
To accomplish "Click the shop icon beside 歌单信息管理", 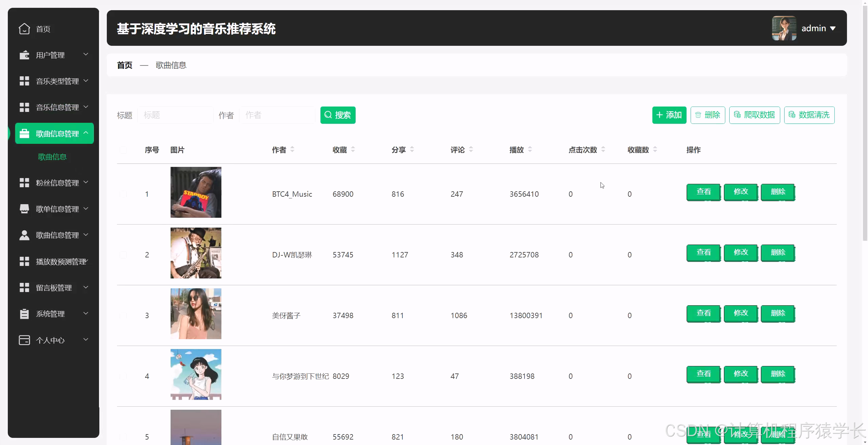I will click(24, 209).
